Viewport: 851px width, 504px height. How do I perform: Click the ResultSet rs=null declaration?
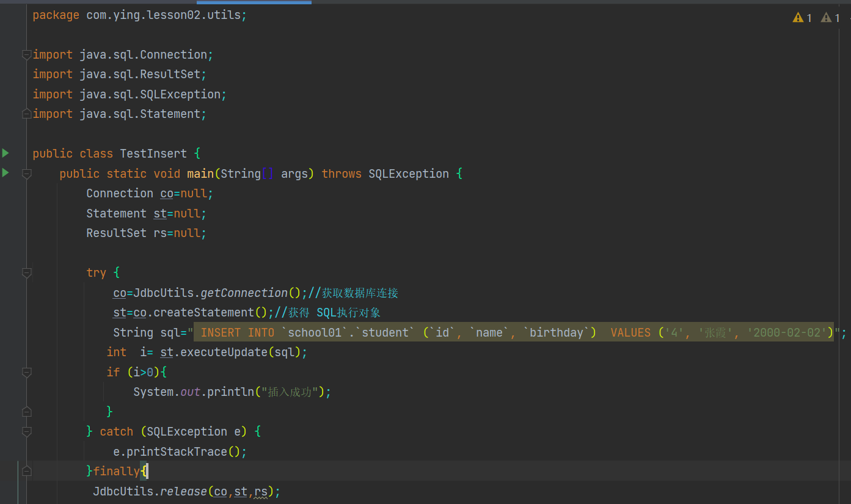[x=147, y=233]
